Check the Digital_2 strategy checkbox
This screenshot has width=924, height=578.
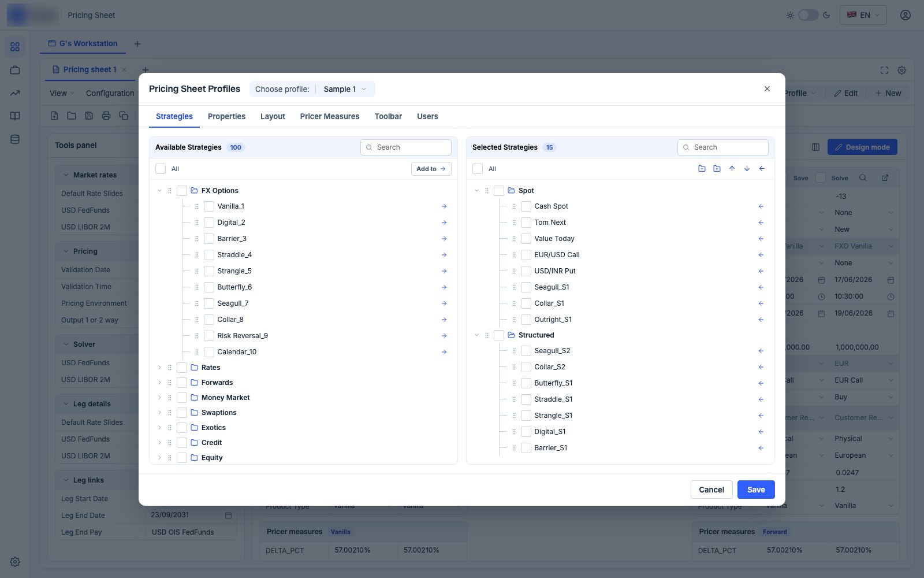[x=209, y=223]
